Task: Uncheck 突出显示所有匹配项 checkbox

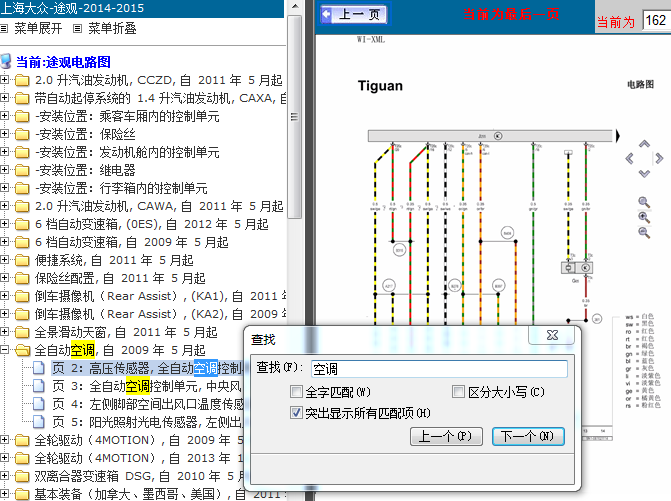Action: coord(296,413)
